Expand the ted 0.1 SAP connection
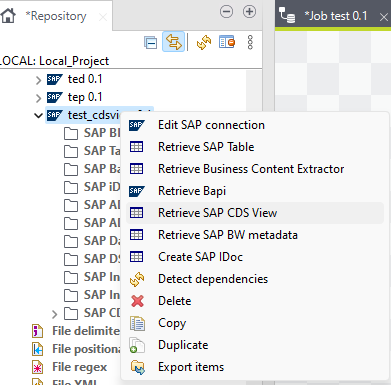The image size is (391, 385). pyautogui.click(x=38, y=80)
